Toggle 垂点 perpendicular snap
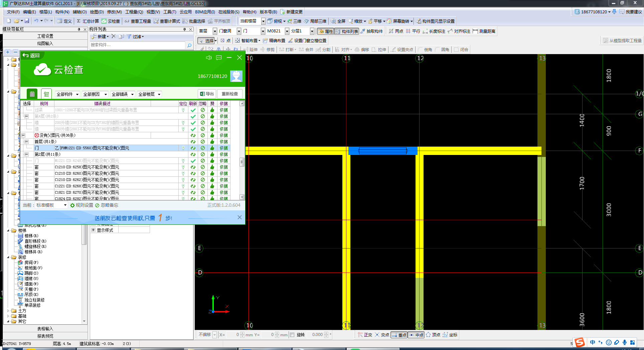 point(399,335)
